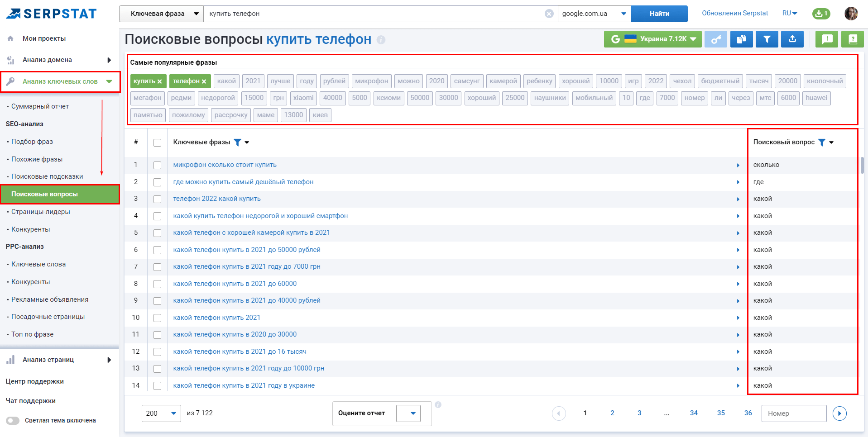868x437 pixels.
Task: Click the filter icon next to Ключевые фразы
Action: 237,142
